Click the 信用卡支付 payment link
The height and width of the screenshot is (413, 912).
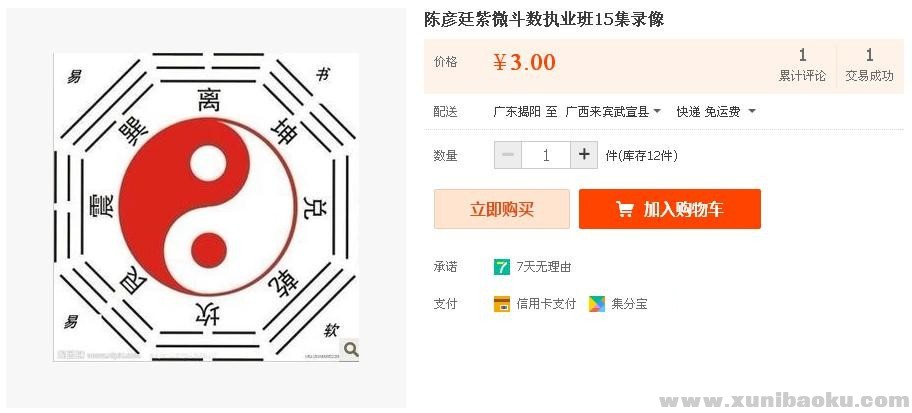click(x=546, y=303)
